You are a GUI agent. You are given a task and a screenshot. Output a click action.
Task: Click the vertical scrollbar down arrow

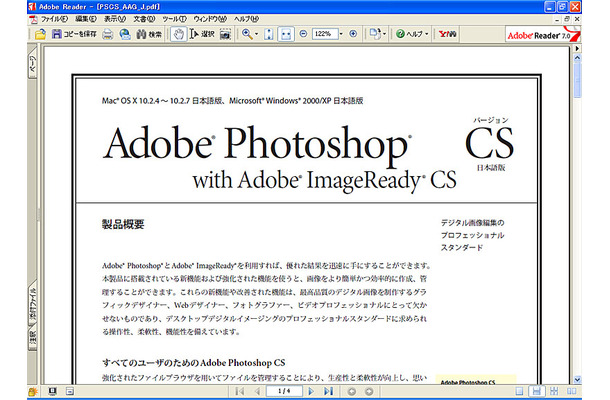click(x=577, y=379)
